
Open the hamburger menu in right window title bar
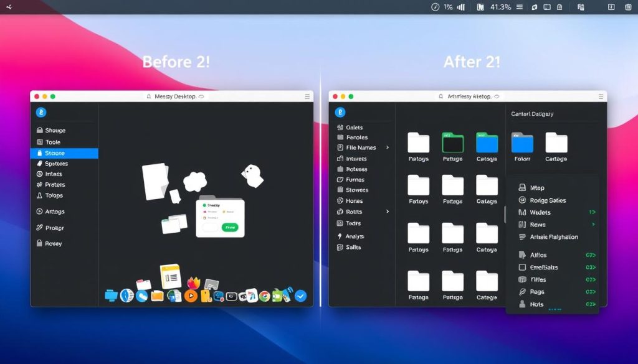point(601,96)
